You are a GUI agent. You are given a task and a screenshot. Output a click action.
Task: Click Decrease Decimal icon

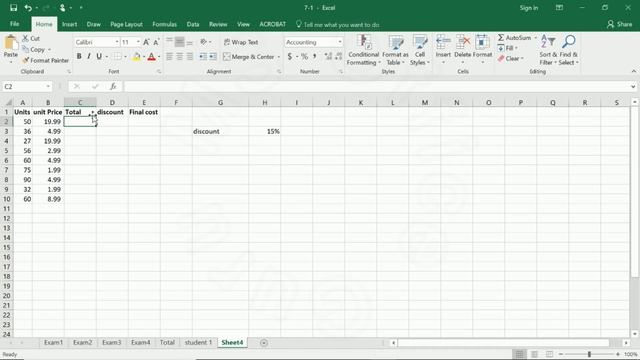(338, 56)
